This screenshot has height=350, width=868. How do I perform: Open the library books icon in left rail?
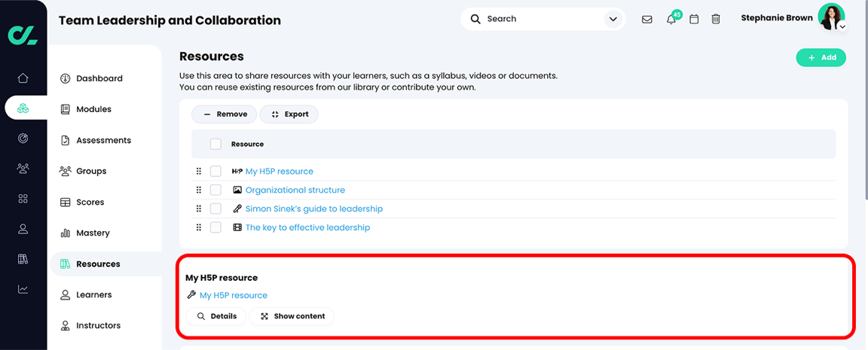(23, 259)
